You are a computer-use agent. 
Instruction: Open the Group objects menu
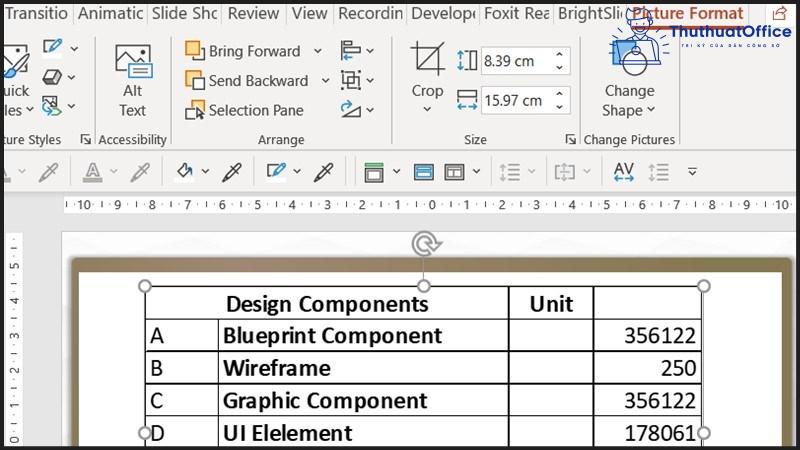[x=357, y=81]
